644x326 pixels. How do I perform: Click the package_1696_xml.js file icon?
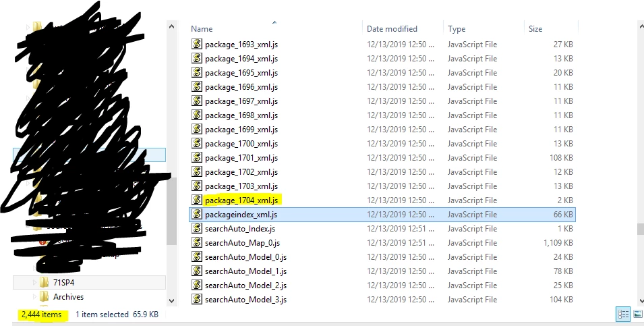point(197,87)
